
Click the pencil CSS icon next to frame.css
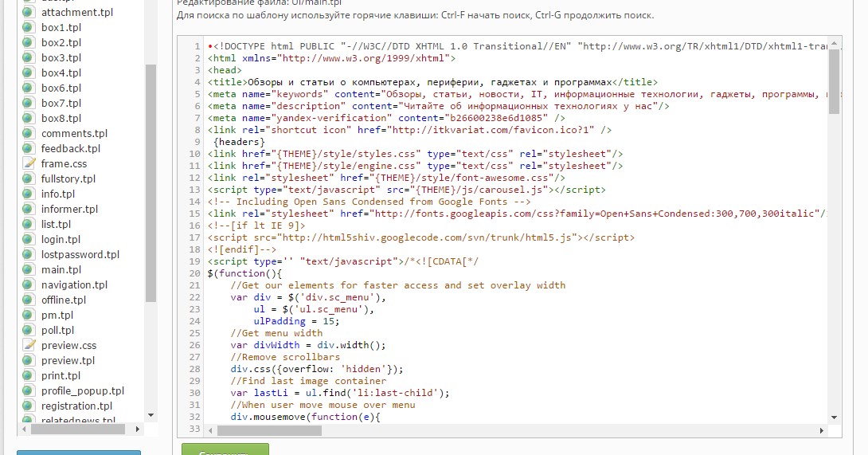28,163
